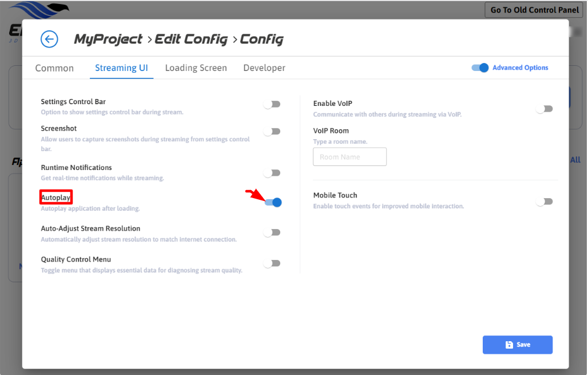Turn on Mobile Touch toggle
Screen dimensions: 588x375
tap(545, 202)
